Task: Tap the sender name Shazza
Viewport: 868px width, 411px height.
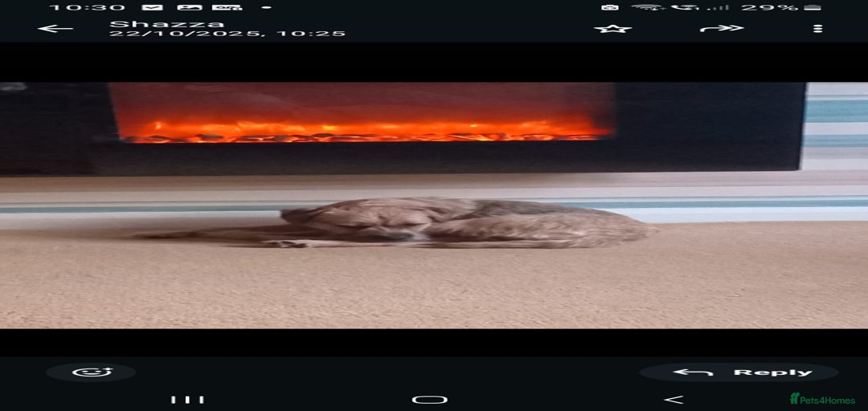Action: (166, 24)
